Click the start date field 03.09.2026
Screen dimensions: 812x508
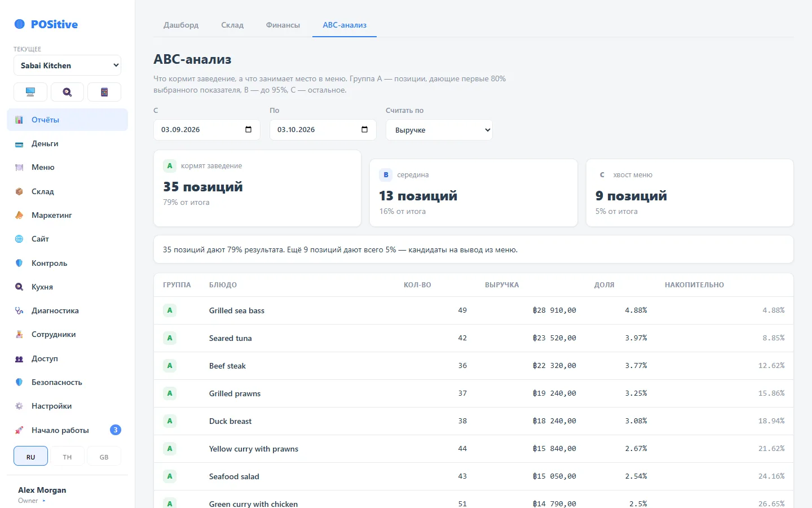click(207, 130)
